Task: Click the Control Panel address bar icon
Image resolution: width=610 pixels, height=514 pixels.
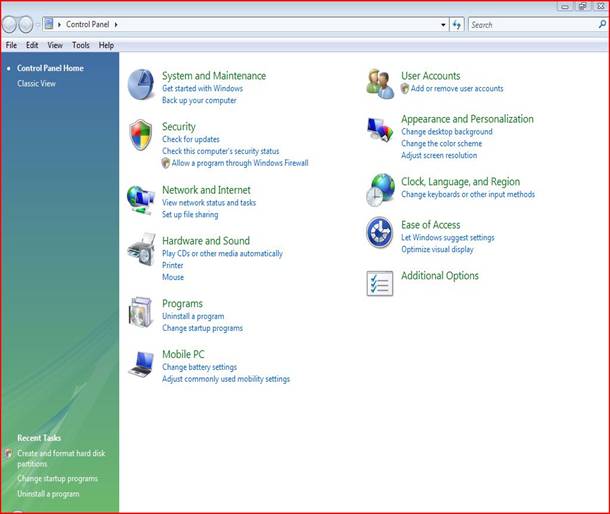Action: pos(49,24)
